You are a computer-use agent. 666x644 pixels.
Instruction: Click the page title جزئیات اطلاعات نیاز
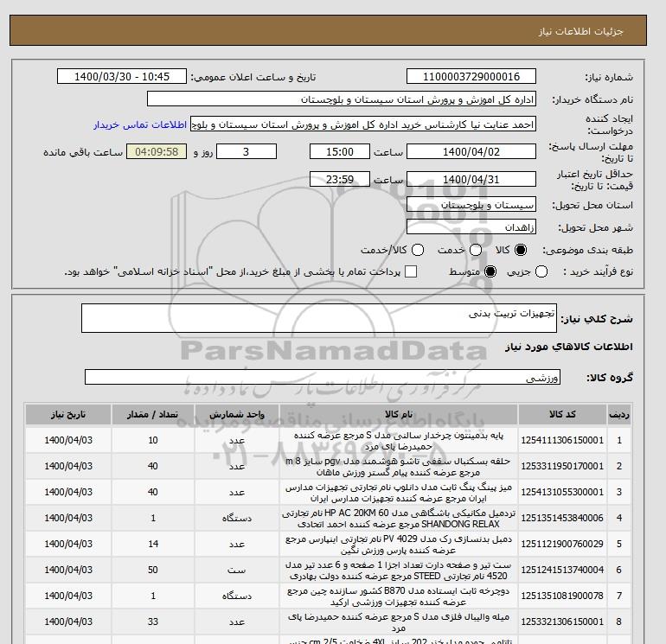pyautogui.click(x=580, y=31)
